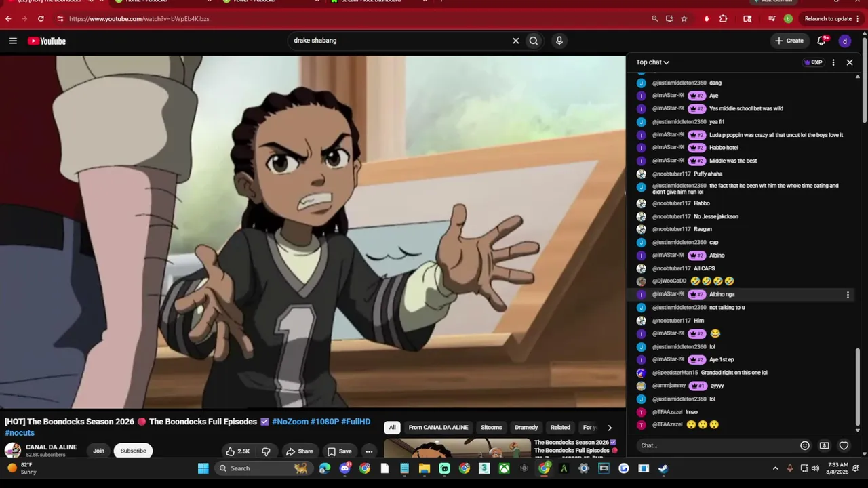Open the taskbar volume control
The image size is (868, 488).
[x=815, y=468]
